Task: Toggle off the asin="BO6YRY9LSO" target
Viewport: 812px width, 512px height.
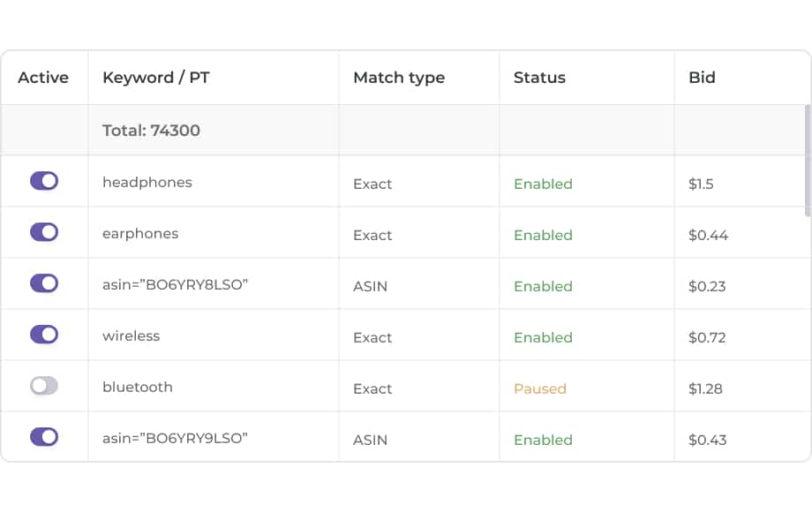Action: (x=44, y=437)
